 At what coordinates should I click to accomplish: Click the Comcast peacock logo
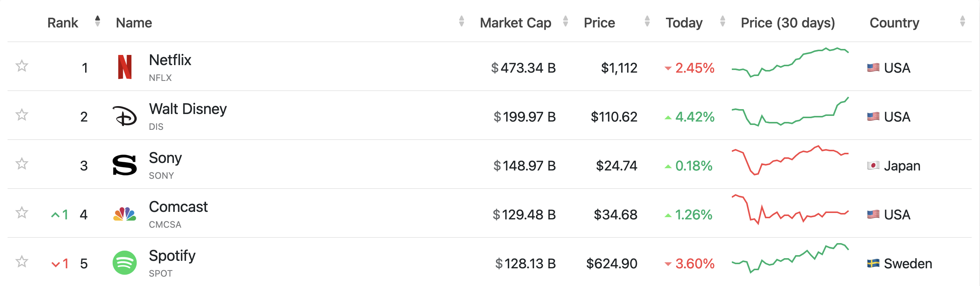[125, 214]
